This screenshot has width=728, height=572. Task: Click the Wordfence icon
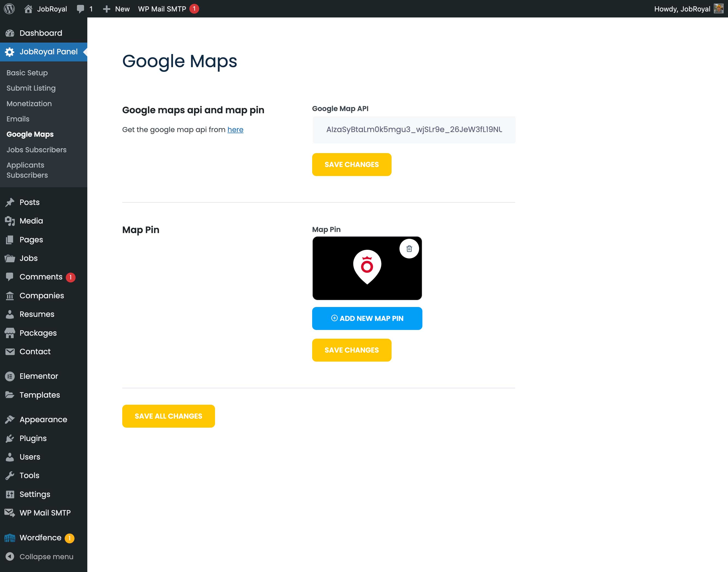tap(10, 538)
